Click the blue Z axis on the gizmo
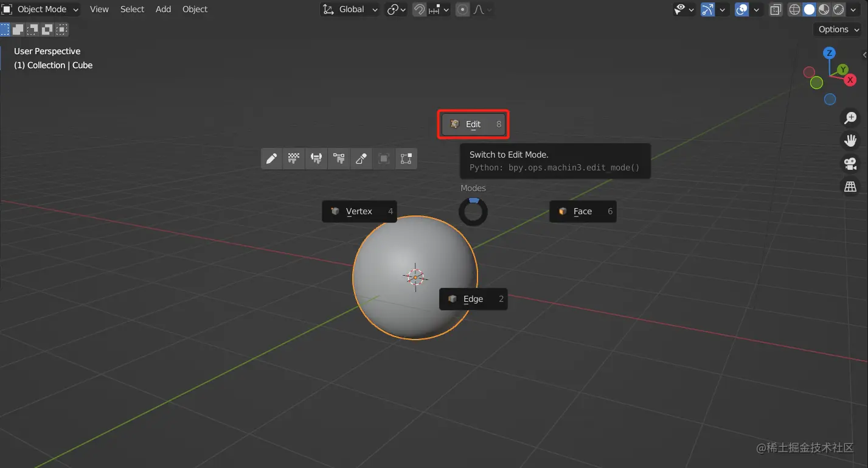The height and width of the screenshot is (468, 868). click(829, 53)
